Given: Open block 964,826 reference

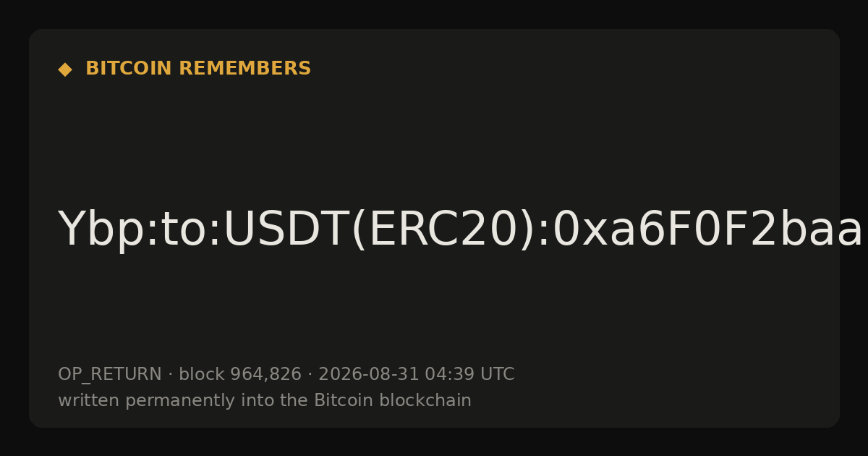Looking at the screenshot, I should pyautogui.click(x=240, y=374).
